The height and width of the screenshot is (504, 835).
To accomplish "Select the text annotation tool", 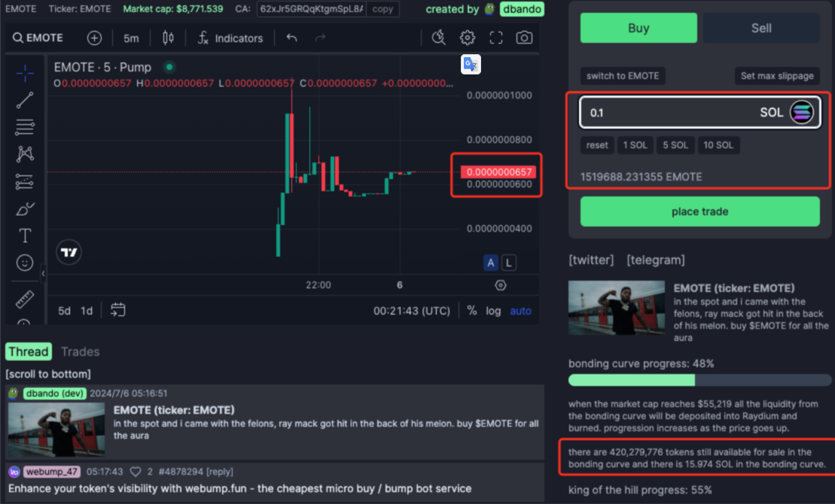I will 25,236.
